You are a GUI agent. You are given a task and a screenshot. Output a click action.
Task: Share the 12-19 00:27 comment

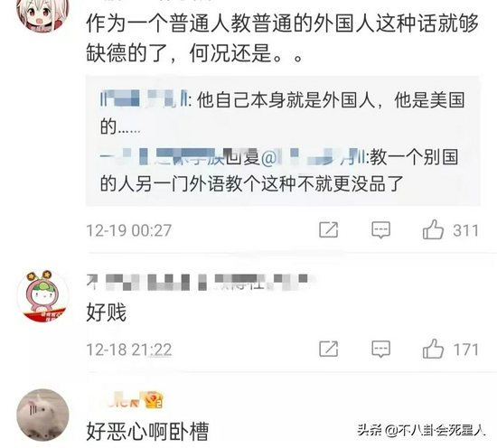328,229
